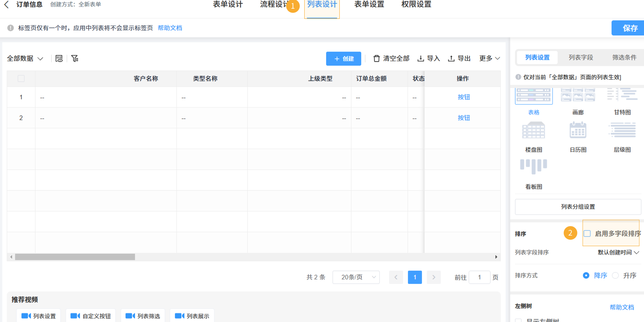Click the left arrow of the horizontal scrollbar
The width and height of the screenshot is (644, 322).
[x=11, y=257]
